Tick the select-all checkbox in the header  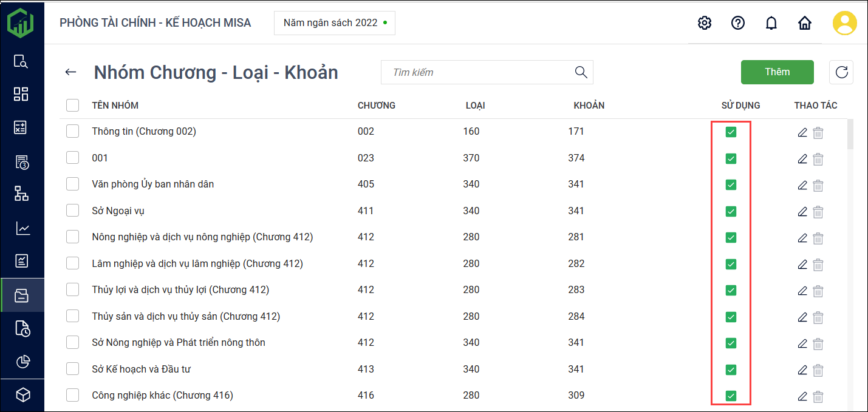click(x=73, y=106)
